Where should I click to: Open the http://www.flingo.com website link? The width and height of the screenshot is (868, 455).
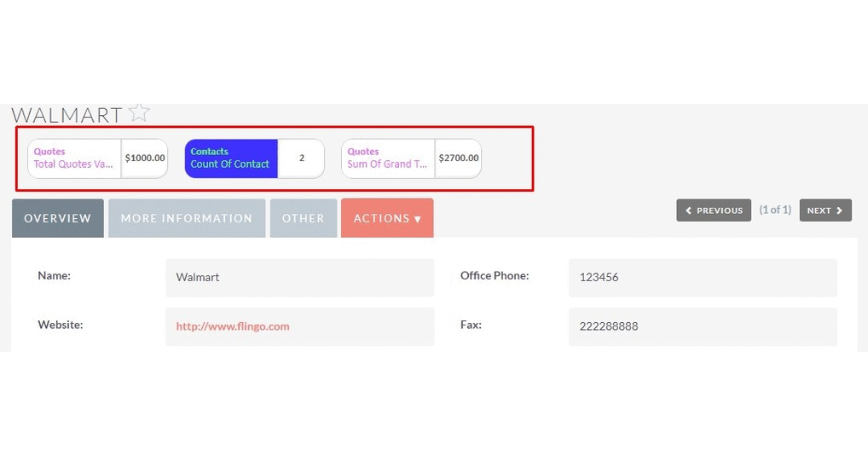point(233,326)
